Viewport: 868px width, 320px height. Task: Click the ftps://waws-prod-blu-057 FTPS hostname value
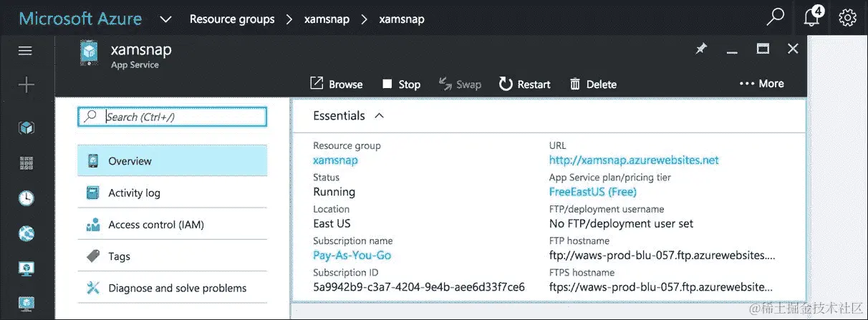[x=661, y=287]
